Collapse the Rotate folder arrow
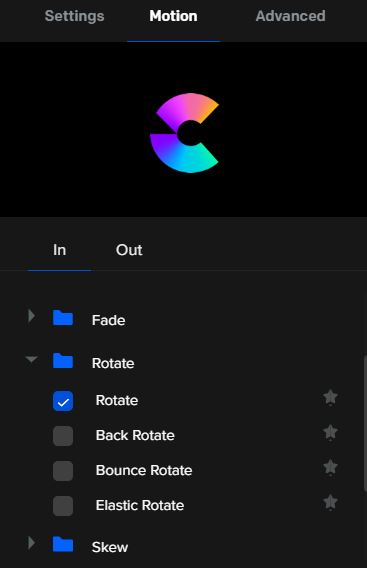This screenshot has width=367, height=568. click(x=32, y=359)
